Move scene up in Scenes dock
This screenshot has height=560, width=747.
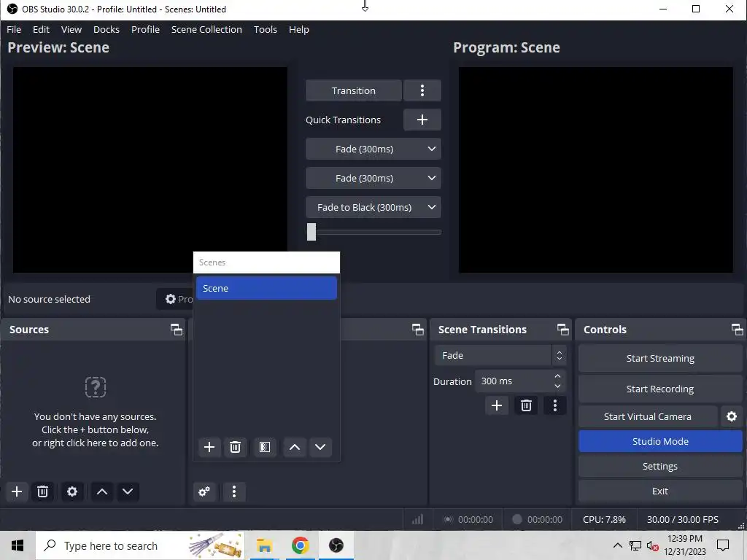coord(295,447)
